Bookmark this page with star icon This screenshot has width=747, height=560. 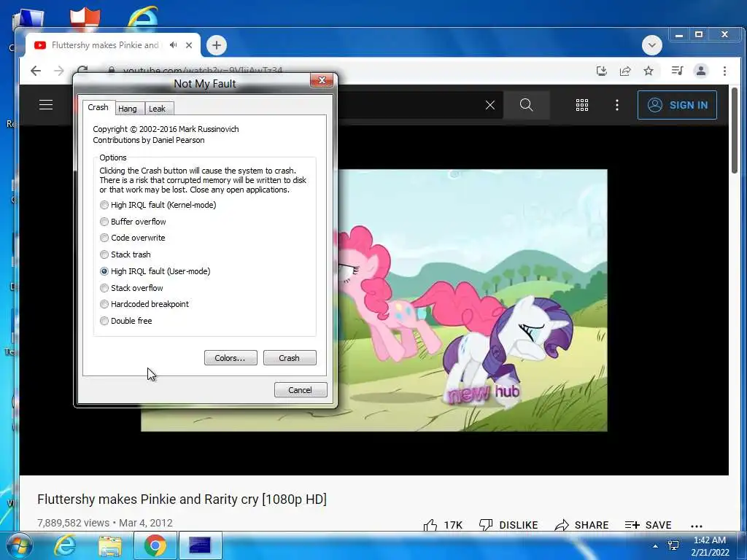tap(649, 71)
